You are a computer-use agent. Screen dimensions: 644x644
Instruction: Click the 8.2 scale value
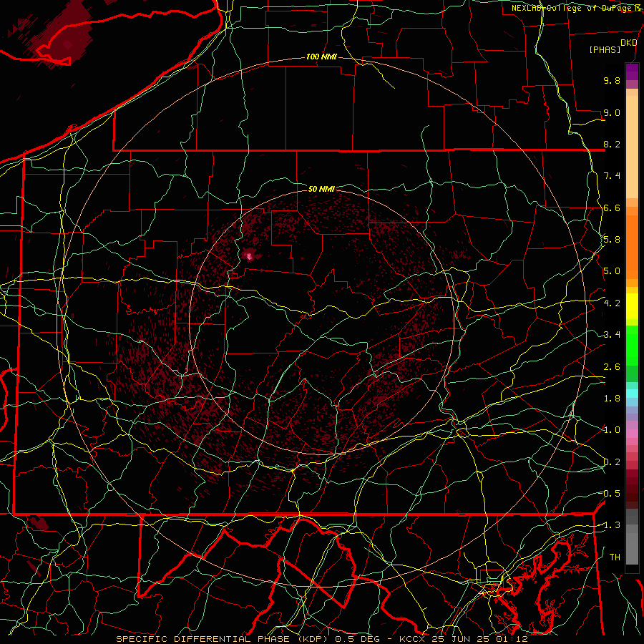click(x=612, y=144)
